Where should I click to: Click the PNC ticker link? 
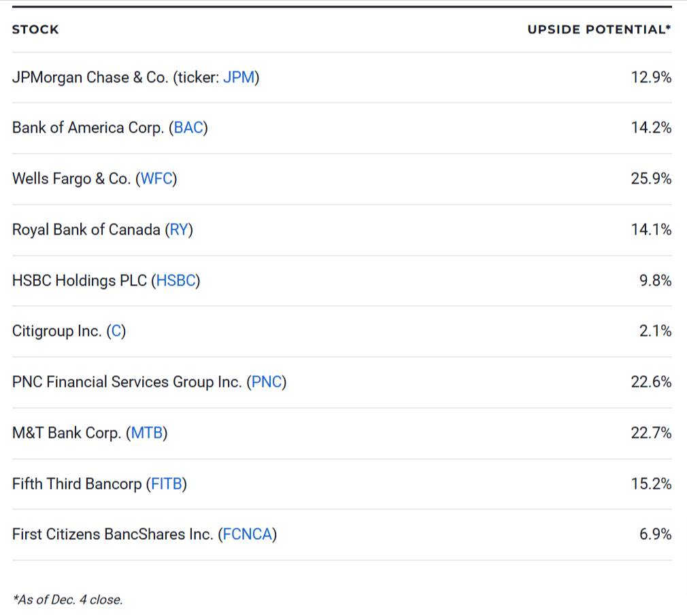(x=267, y=382)
